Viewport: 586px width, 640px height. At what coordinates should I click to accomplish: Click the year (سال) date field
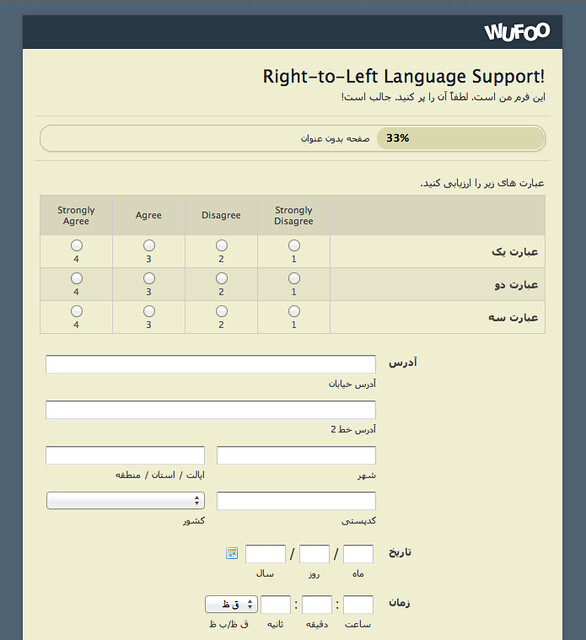click(265, 554)
